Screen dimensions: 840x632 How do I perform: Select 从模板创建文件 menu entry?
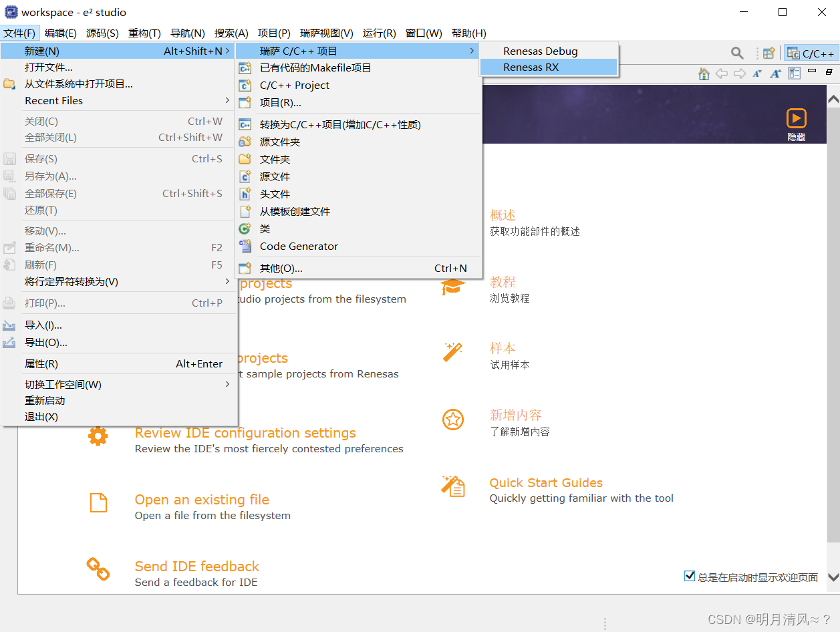[359, 211]
